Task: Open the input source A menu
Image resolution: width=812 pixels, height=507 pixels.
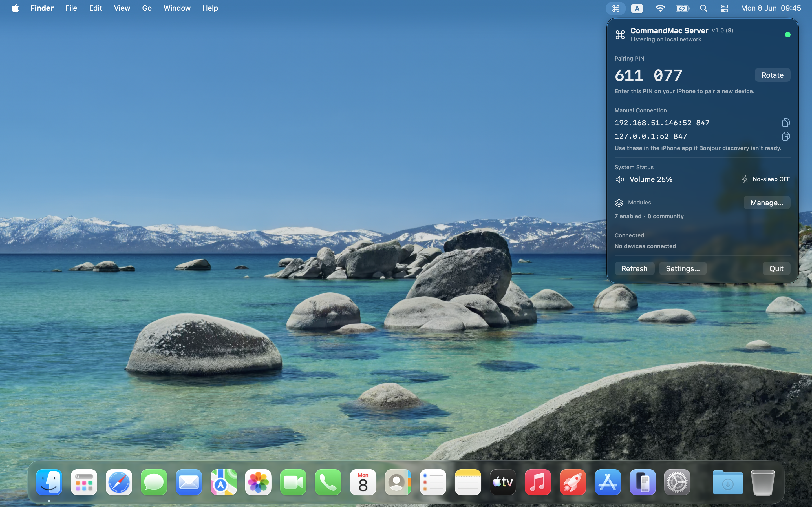Action: click(x=637, y=8)
